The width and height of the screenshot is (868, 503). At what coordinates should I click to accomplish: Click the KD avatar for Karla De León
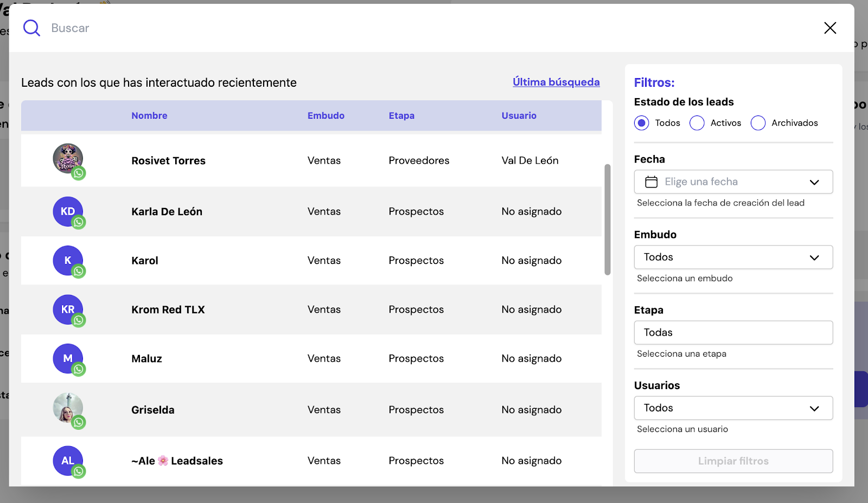[x=67, y=211]
